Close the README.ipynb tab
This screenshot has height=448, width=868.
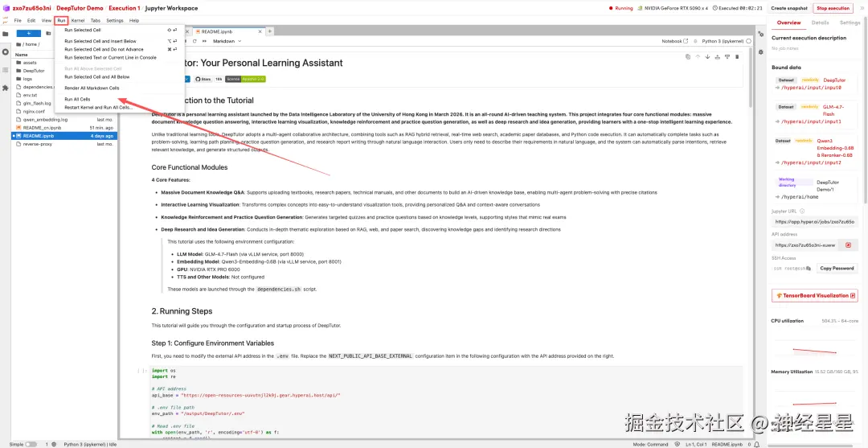coord(261,31)
